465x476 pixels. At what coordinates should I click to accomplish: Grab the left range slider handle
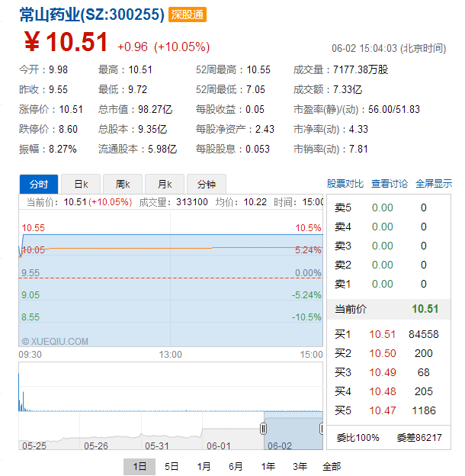click(x=263, y=429)
